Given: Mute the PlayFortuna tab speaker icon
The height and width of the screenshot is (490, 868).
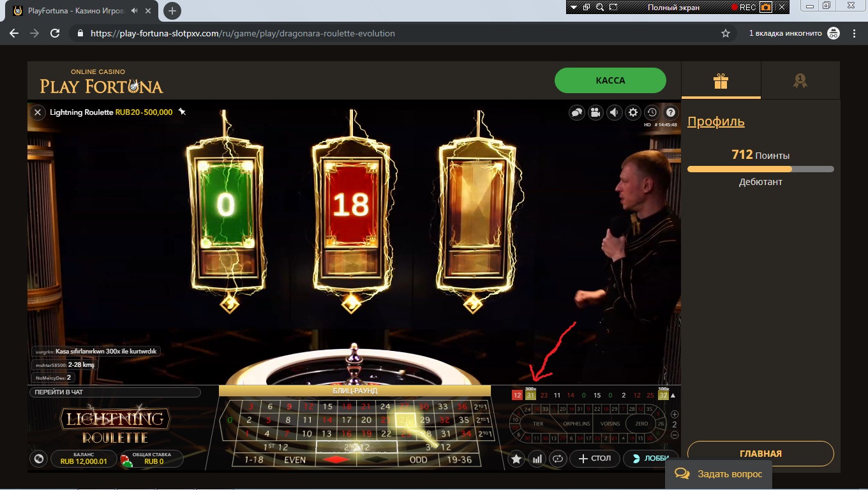Looking at the screenshot, I should pos(135,11).
